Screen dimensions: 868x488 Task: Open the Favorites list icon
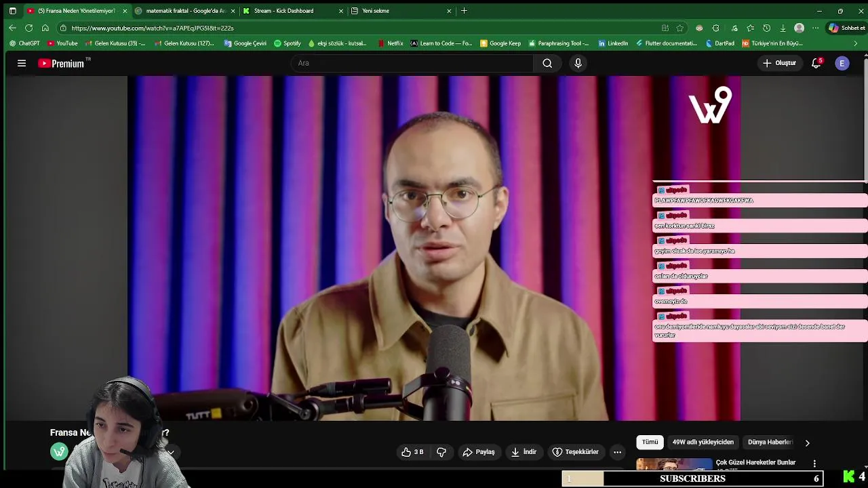pyautogui.click(x=750, y=28)
